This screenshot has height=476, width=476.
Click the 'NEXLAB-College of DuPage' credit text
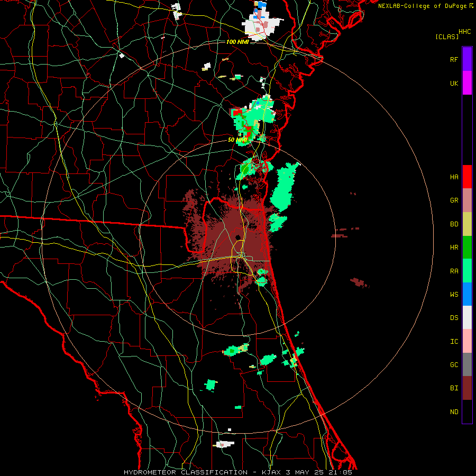pos(422,6)
